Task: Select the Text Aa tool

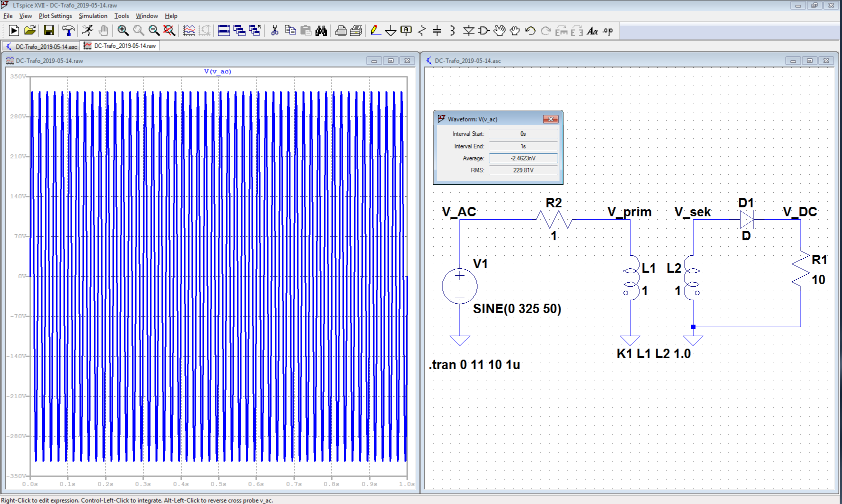Action: [592, 31]
